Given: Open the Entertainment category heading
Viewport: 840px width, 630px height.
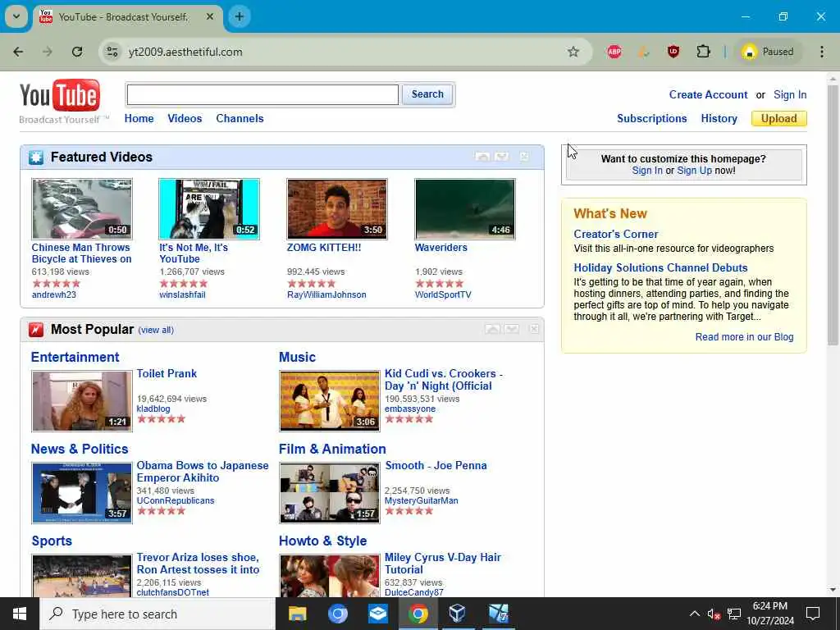Looking at the screenshot, I should [x=75, y=358].
